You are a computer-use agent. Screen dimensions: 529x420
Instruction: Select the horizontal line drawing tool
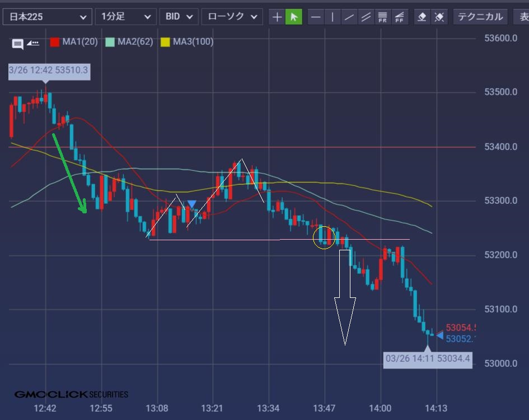316,17
